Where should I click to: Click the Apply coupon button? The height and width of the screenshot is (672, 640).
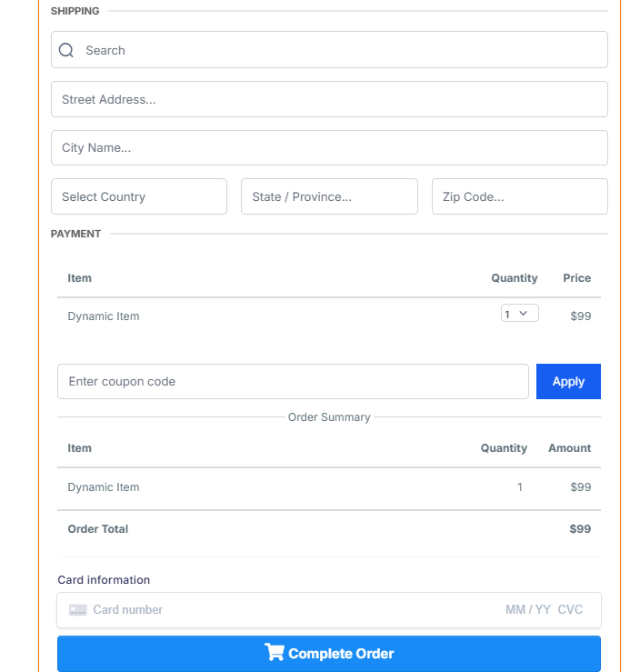568,381
